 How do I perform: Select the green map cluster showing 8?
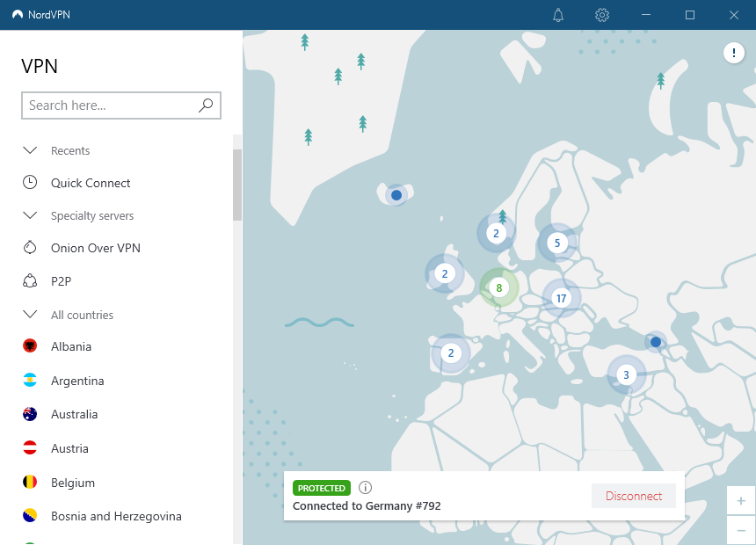point(499,288)
